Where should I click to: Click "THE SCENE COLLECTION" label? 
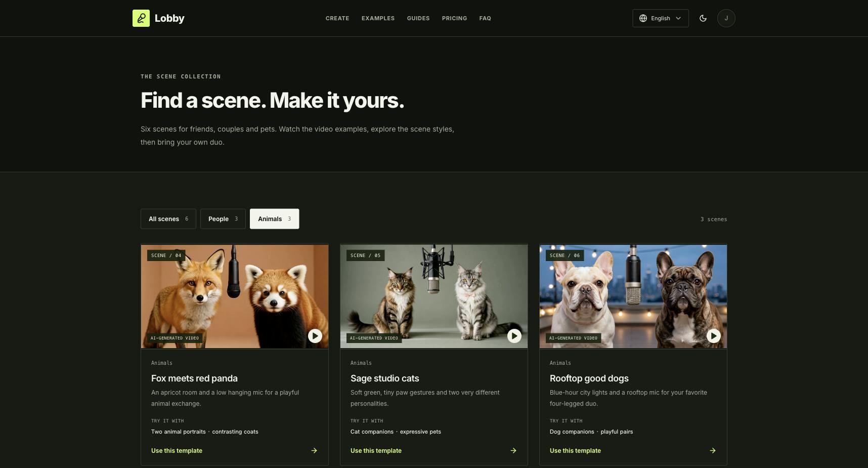181,76
